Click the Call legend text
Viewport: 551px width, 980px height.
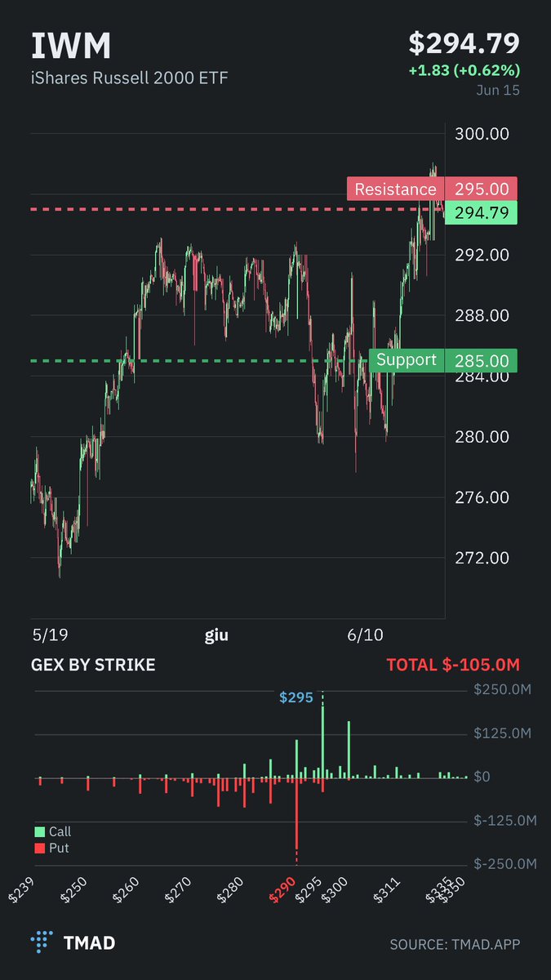[60, 831]
